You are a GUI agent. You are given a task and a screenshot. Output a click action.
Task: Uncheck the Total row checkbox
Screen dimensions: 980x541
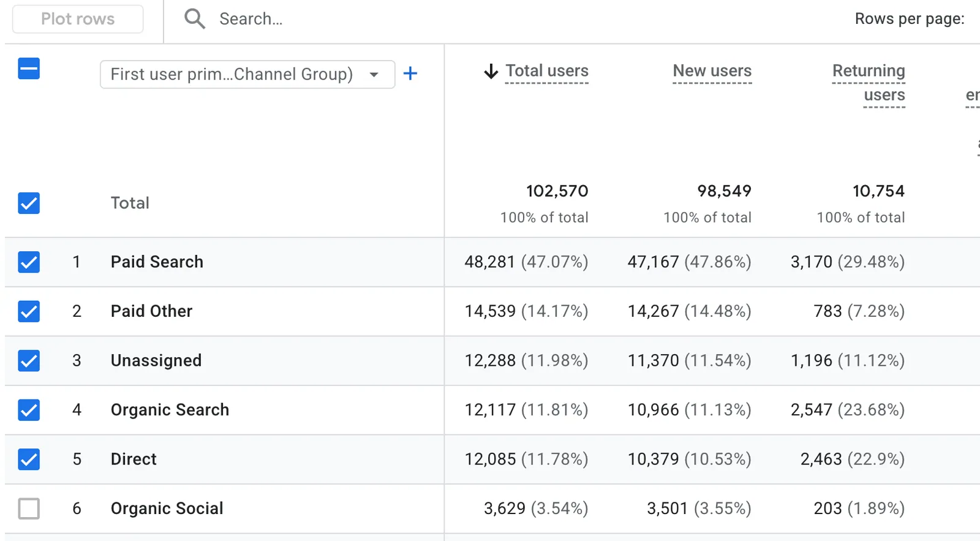point(29,203)
